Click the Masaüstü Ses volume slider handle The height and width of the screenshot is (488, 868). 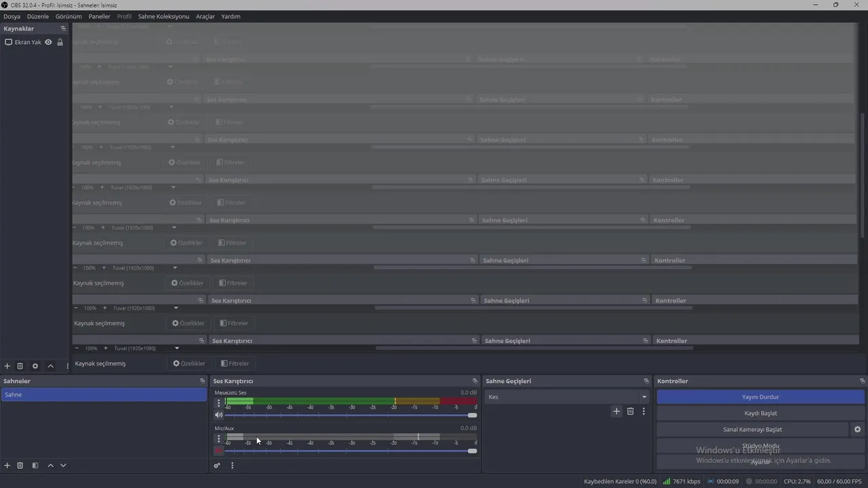tap(472, 415)
